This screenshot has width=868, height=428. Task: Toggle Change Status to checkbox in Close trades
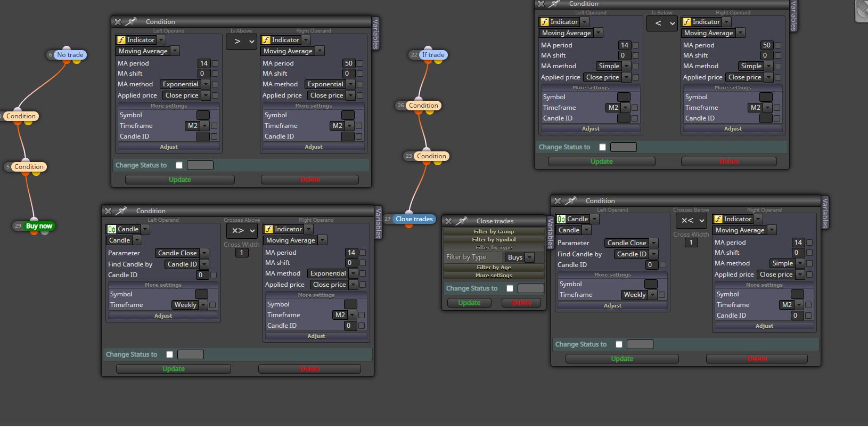coord(510,288)
